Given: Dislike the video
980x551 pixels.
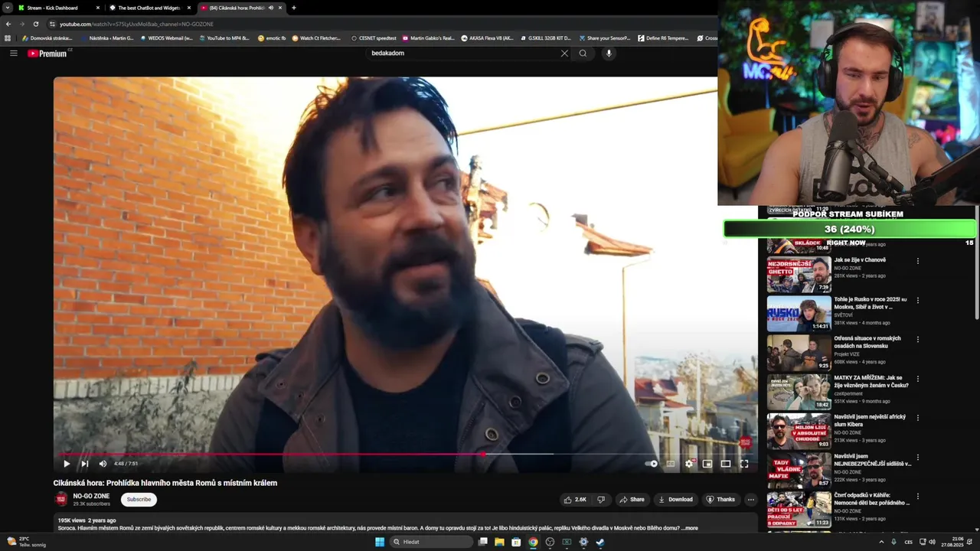Looking at the screenshot, I should point(601,500).
